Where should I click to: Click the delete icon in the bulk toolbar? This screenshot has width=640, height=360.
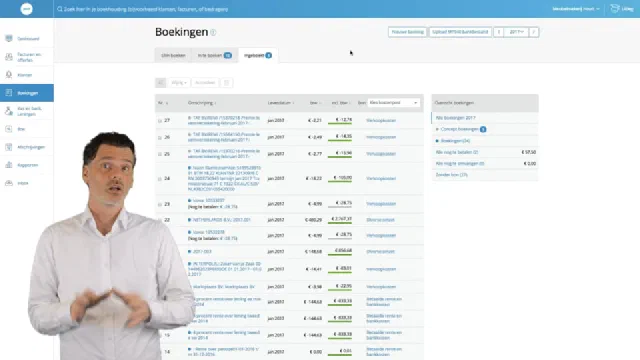coord(227,82)
